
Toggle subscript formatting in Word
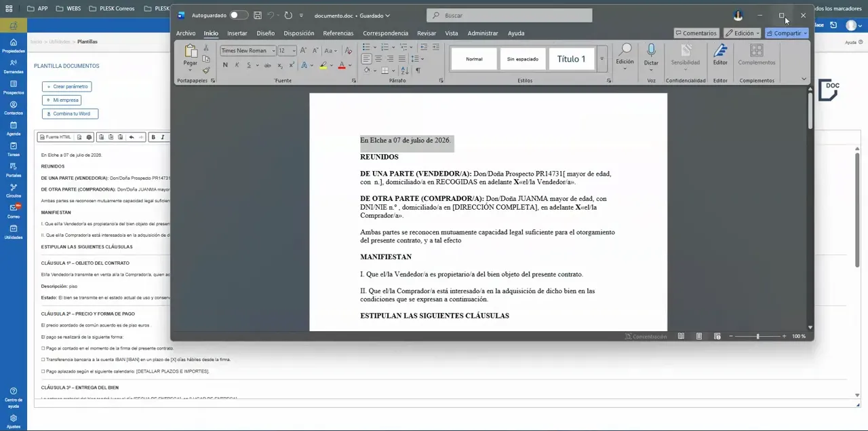point(280,65)
